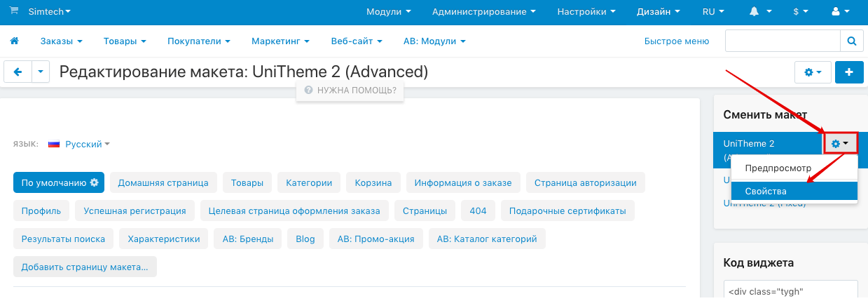Viewport: 868px width, 301px height.
Task: Open the currency dollar dropdown
Action: point(800,12)
